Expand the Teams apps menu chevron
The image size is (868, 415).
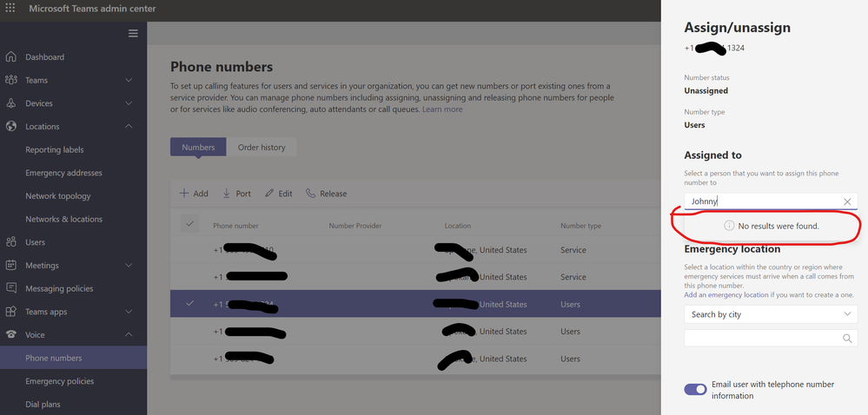pyautogui.click(x=129, y=312)
